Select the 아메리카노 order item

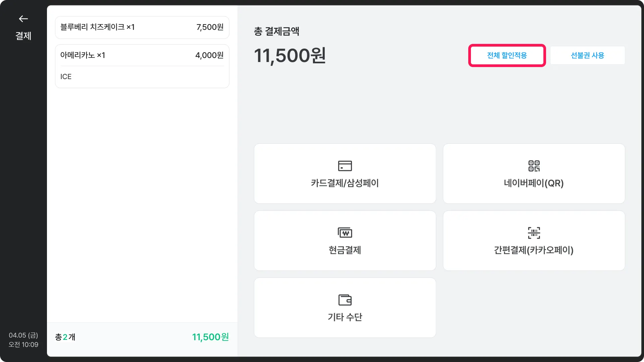point(142,55)
